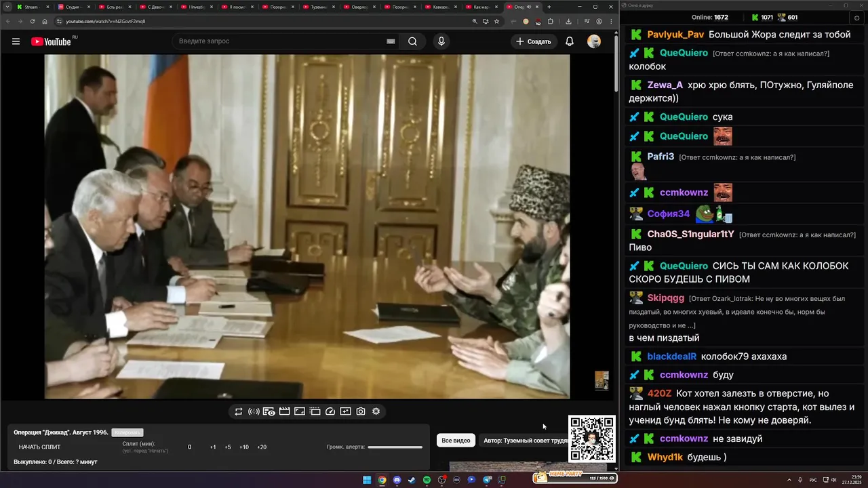Click username Skipqgg in chat
Viewport: 868px width, 488px height.
(666, 298)
